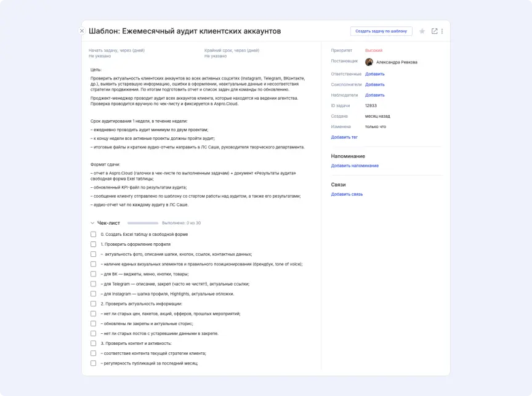Add a responsible person via Ответственные
This screenshot has width=532, height=396.
click(374, 74)
